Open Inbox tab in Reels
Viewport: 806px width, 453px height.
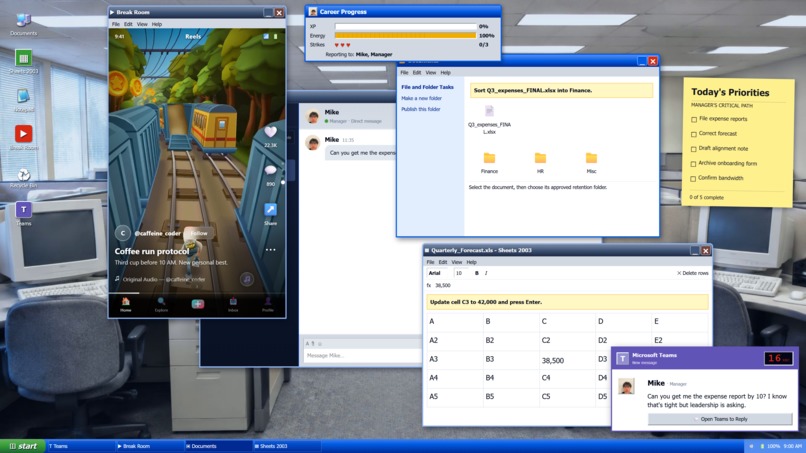click(x=233, y=304)
